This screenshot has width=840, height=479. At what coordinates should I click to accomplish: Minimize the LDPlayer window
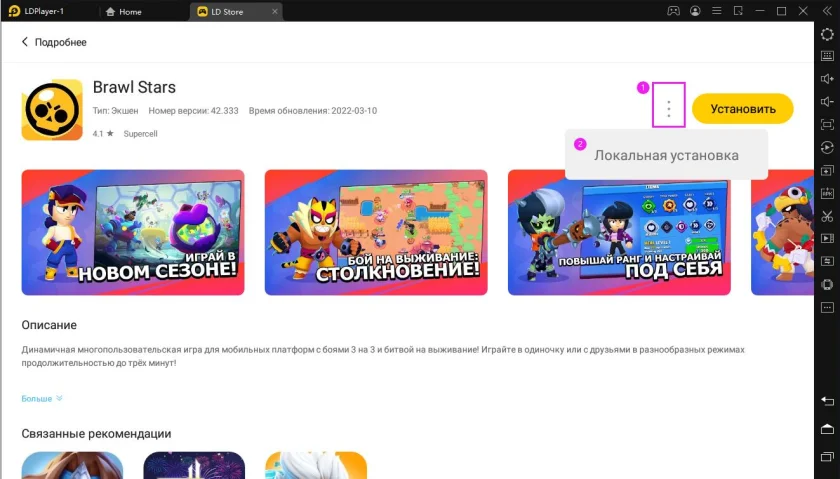[x=760, y=11]
